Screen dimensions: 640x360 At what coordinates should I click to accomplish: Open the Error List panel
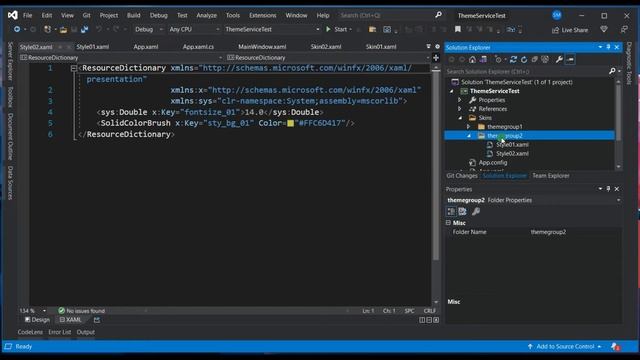60,332
